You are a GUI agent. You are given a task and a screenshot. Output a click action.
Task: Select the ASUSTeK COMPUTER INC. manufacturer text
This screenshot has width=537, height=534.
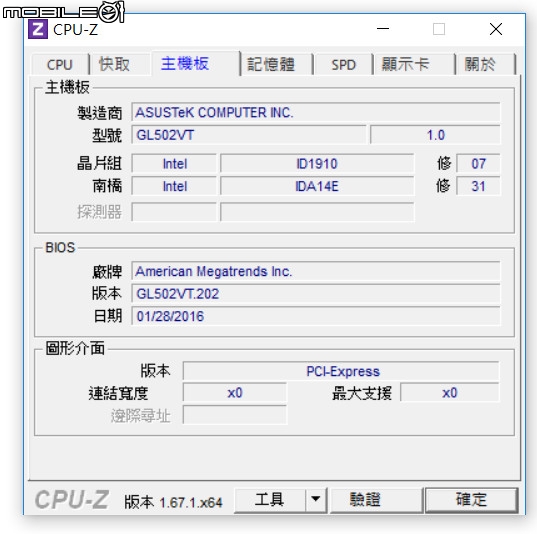214,112
